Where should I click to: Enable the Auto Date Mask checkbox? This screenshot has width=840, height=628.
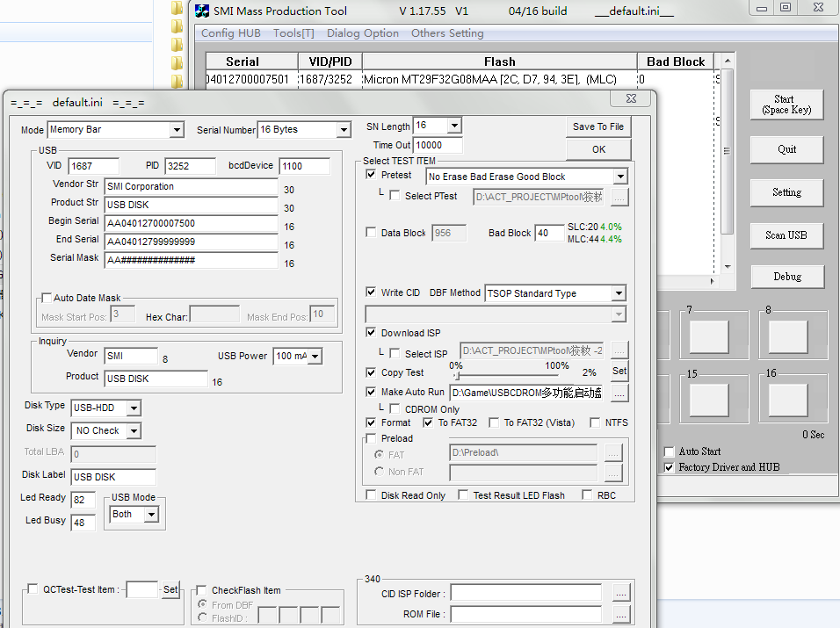click(47, 298)
